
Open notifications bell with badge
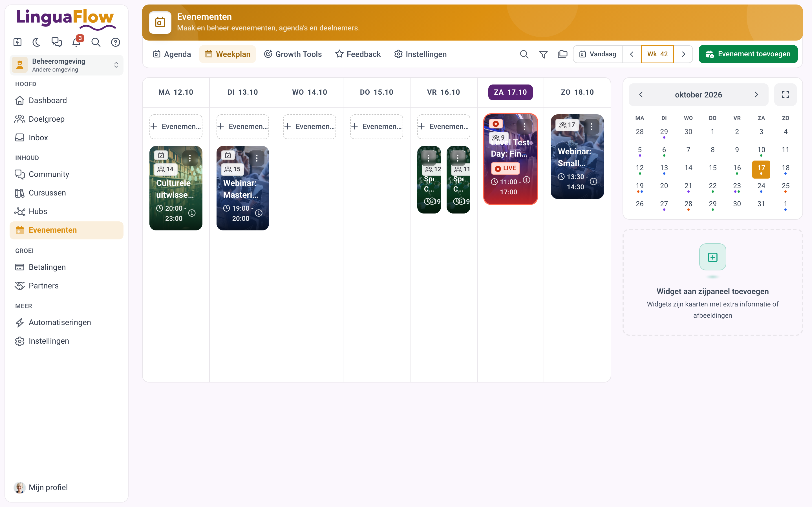[x=76, y=42]
